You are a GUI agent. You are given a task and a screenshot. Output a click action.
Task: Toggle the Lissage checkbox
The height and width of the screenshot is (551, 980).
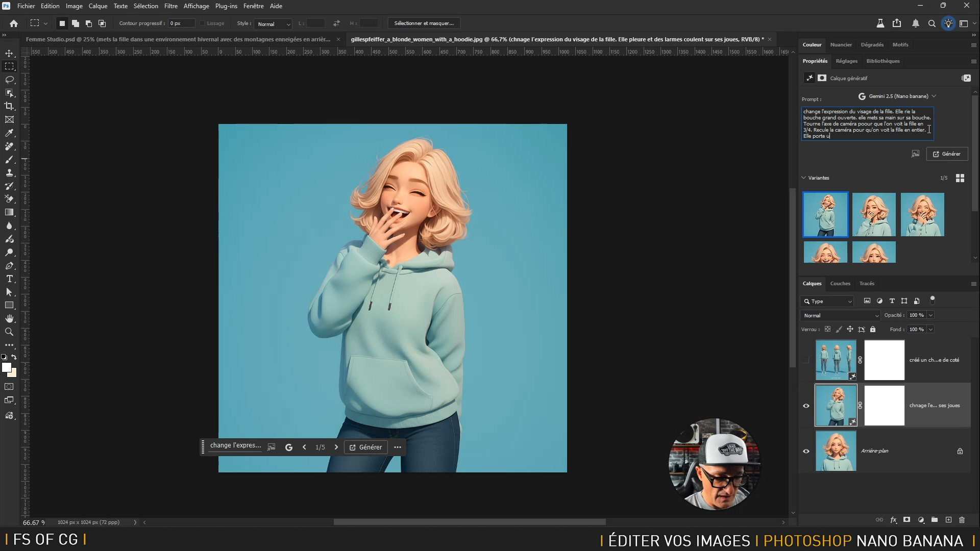coord(202,23)
